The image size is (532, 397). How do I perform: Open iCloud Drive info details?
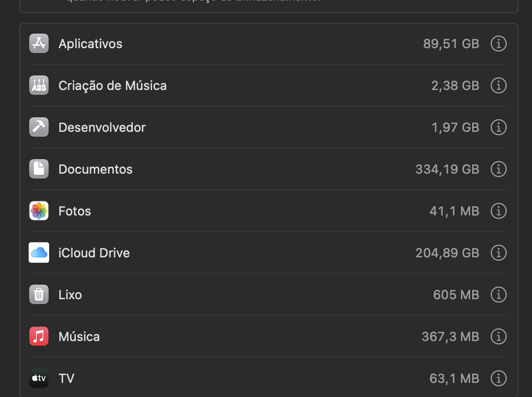(x=498, y=253)
